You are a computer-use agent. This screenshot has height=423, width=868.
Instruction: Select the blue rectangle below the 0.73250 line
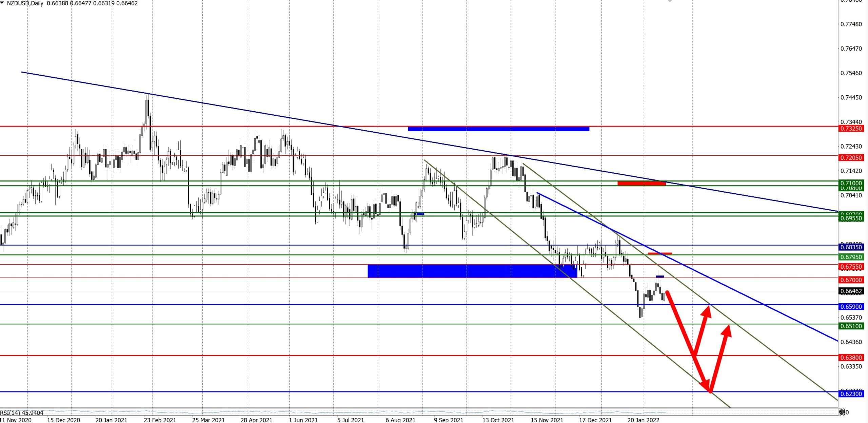point(498,129)
